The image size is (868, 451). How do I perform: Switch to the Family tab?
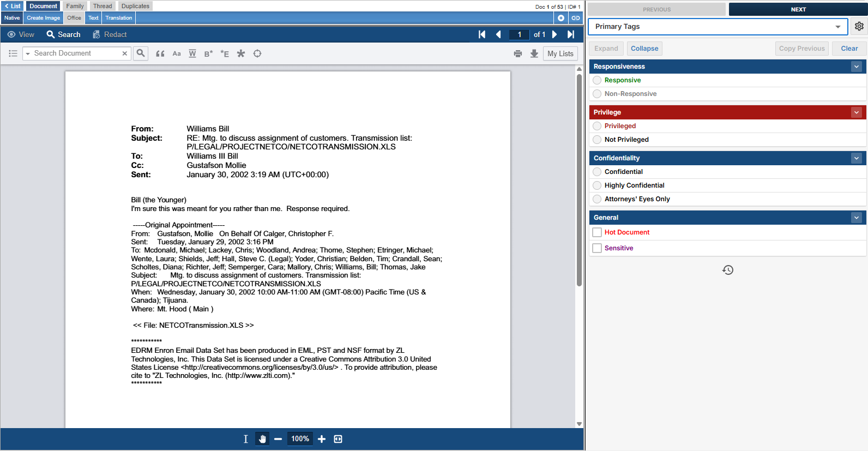pyautogui.click(x=75, y=6)
